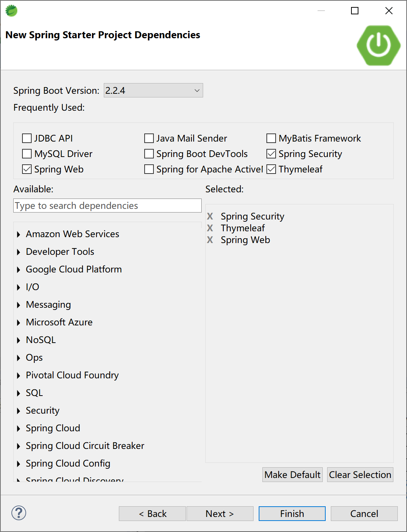The height and width of the screenshot is (532, 407).
Task: Click the help question mark icon
Action: pos(19,513)
